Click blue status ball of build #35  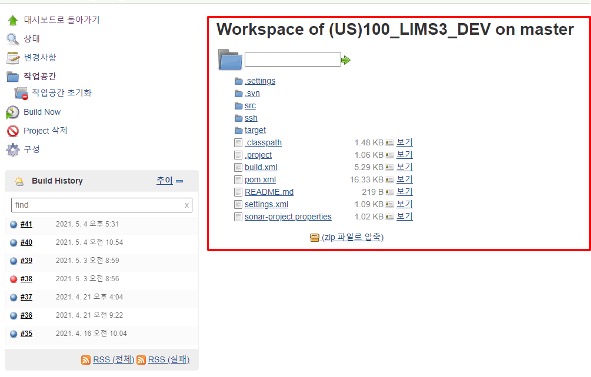click(x=14, y=334)
